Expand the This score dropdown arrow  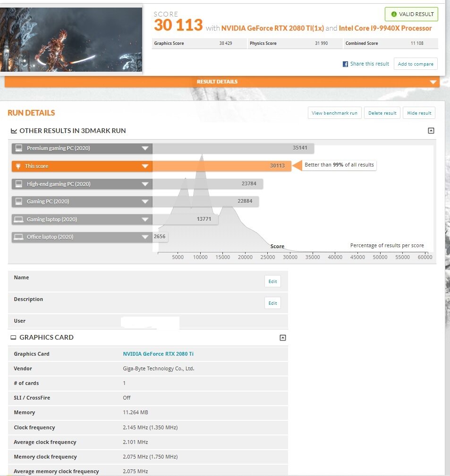145,167
